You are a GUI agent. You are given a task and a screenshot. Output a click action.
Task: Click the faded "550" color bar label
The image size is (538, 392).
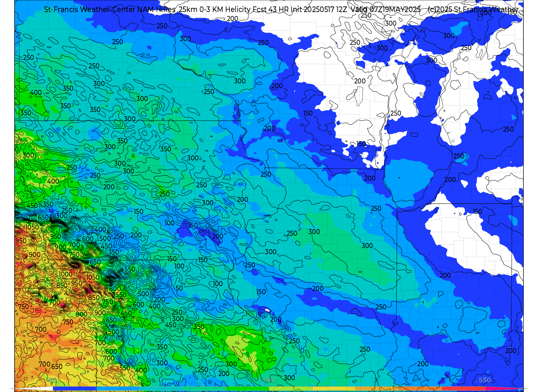point(484,380)
